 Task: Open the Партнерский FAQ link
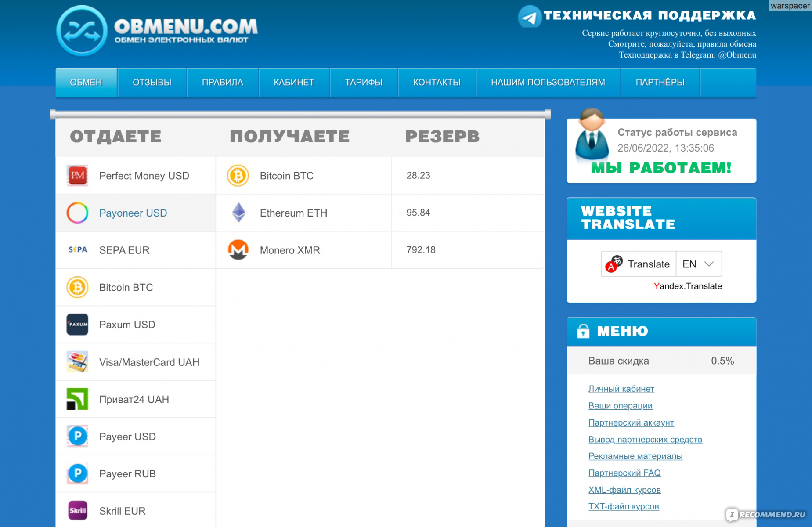pos(624,473)
